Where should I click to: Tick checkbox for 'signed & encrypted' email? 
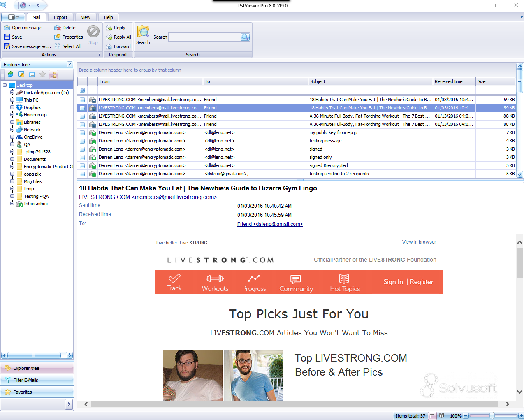tap(82, 165)
